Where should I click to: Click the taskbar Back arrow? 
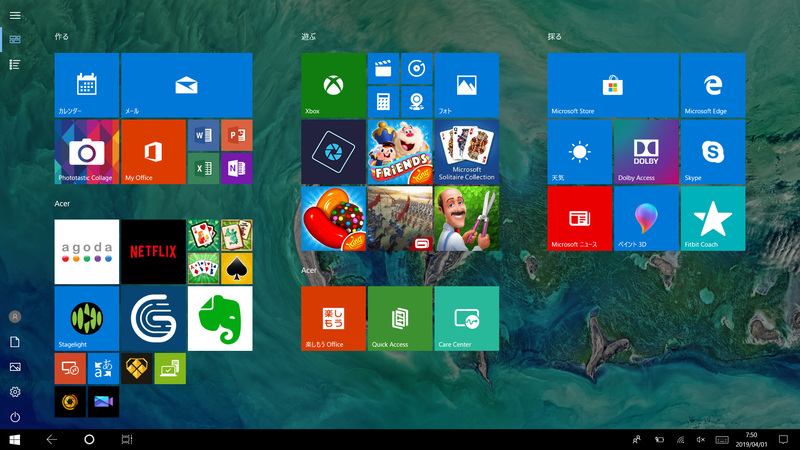click(x=52, y=439)
